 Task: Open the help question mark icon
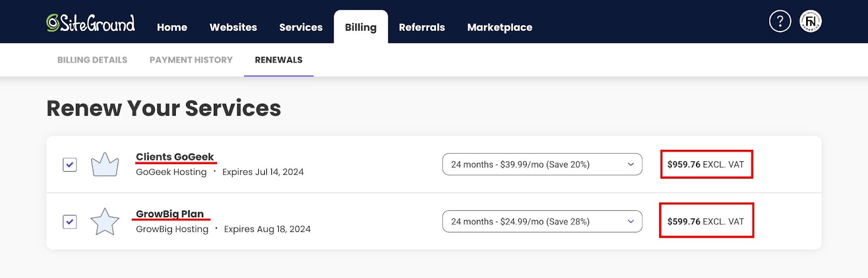[x=780, y=21]
